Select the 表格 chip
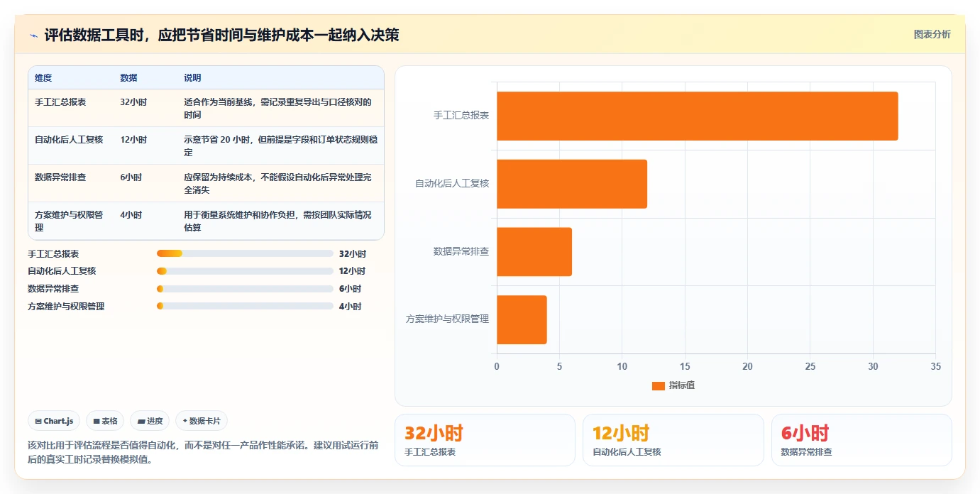The width and height of the screenshot is (980, 494). click(105, 421)
